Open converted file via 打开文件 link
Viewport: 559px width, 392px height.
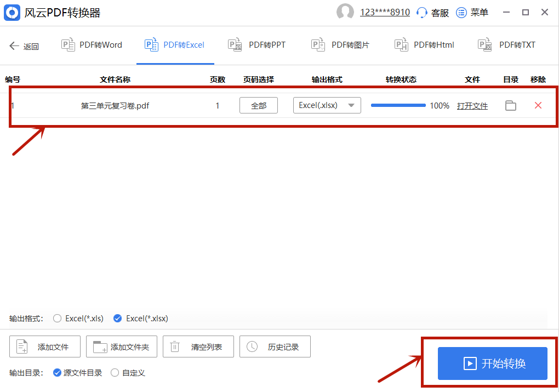point(472,105)
